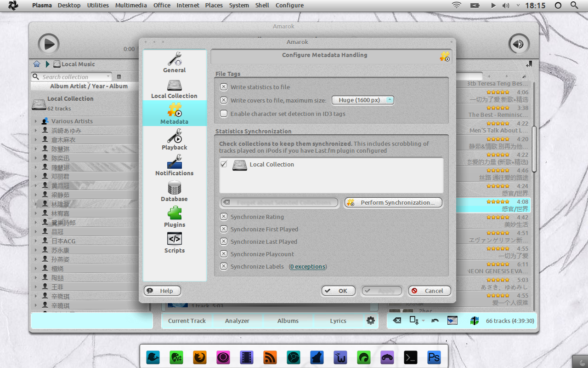The height and width of the screenshot is (368, 588).
Task: Open the Local Collection settings page
Action: click(175, 88)
